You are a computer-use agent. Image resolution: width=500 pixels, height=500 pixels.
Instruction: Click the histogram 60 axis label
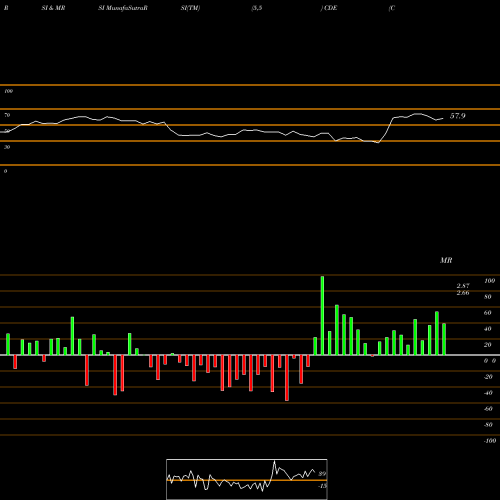pos(488,313)
